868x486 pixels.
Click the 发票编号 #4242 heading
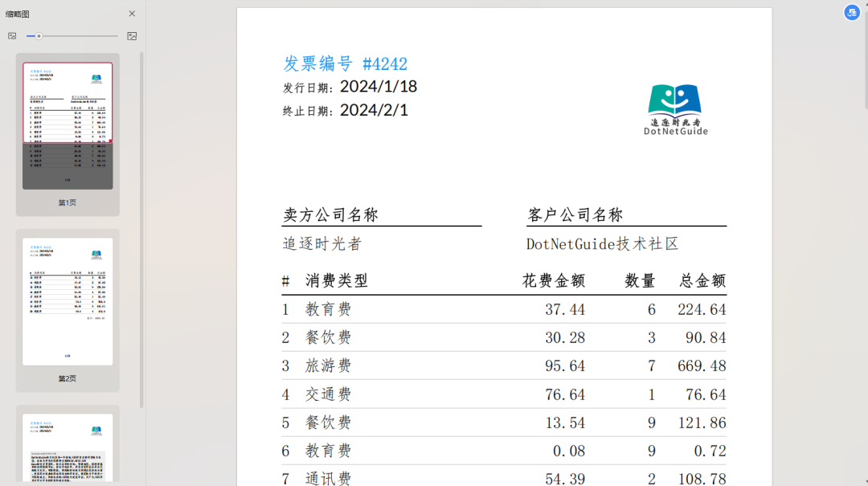(345, 64)
